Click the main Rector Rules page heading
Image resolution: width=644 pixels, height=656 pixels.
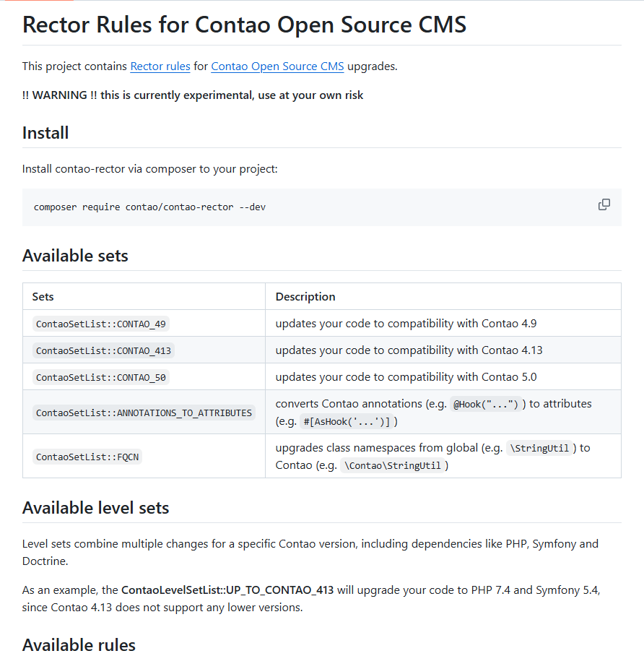pos(244,25)
